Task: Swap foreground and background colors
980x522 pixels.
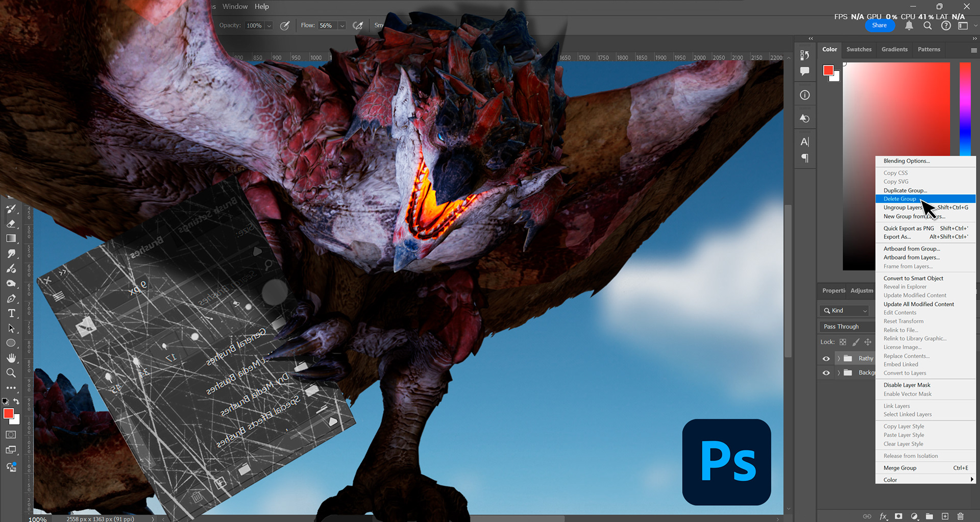Action: click(x=16, y=402)
